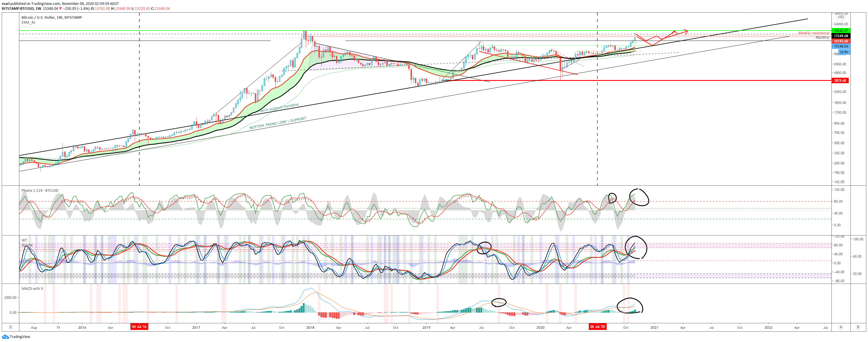Click the green 19240.57 price label
The height and width of the screenshot is (342, 868).
click(841, 31)
